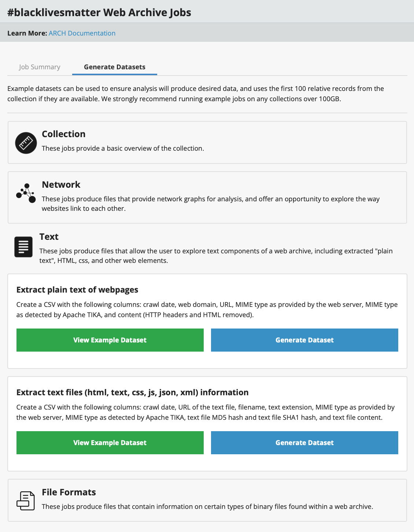This screenshot has height=532, width=414.
Task: View Example Dataset for plain text of webpages
Action: [x=110, y=340]
